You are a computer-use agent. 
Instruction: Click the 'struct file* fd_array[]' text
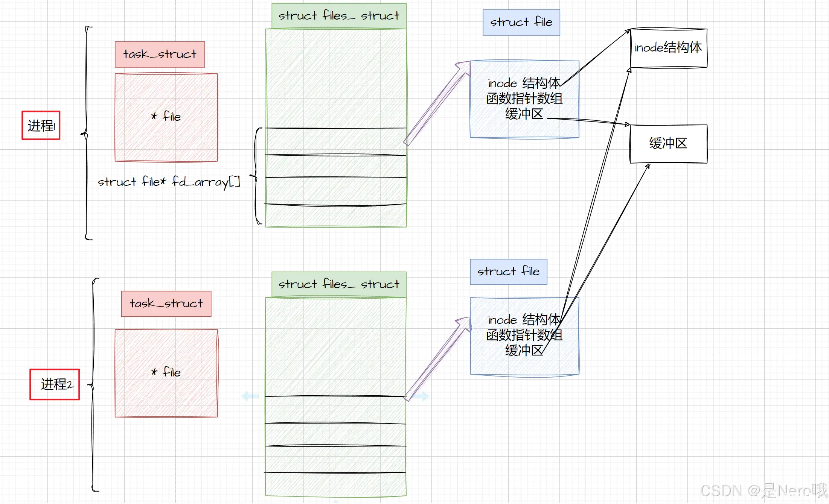coord(169,182)
